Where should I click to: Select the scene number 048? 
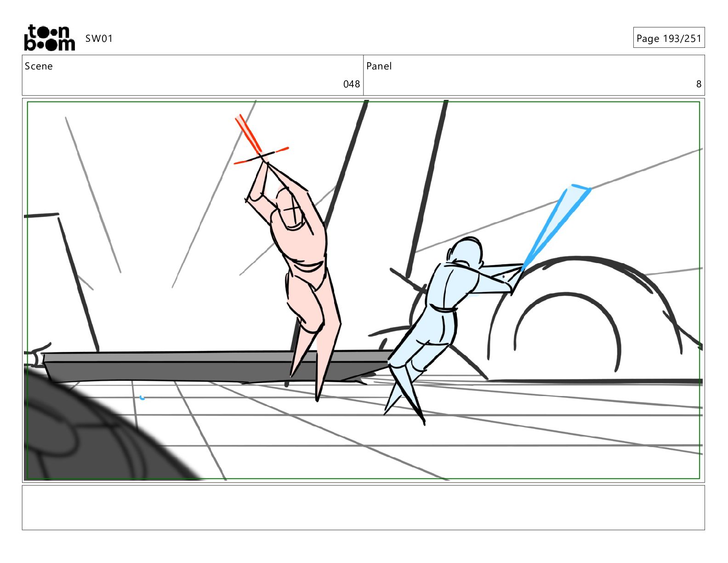coord(352,84)
